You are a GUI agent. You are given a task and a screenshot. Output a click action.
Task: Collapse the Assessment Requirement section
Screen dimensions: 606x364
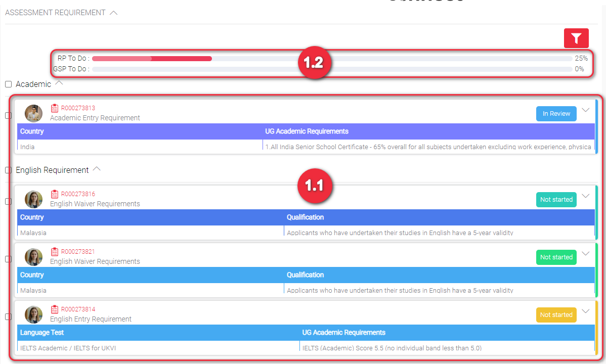113,13
